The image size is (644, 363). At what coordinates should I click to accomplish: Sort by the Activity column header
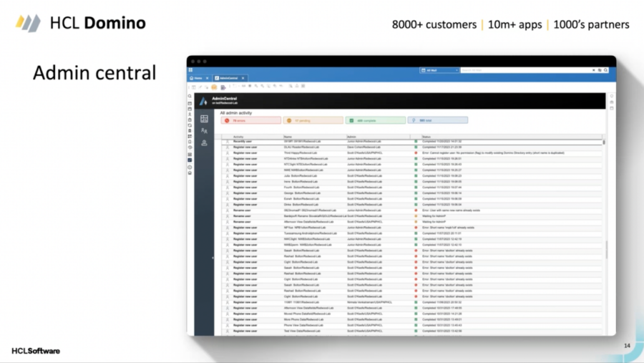coord(238,137)
